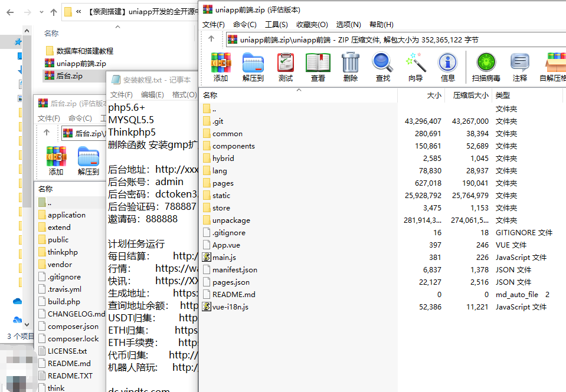Click 名称 column header in Explorer
Image resolution: width=566 pixels, height=392 pixels.
(51, 33)
